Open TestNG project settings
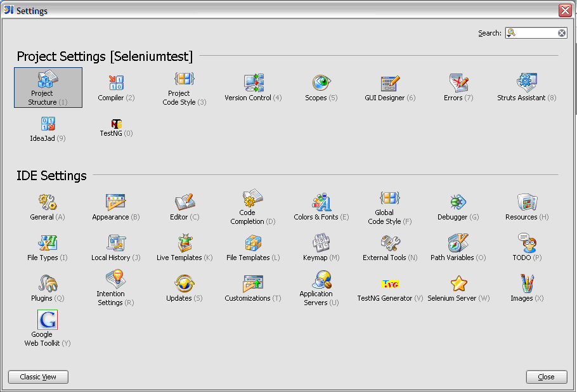Screen dimensions: 577x392 pos(116,127)
